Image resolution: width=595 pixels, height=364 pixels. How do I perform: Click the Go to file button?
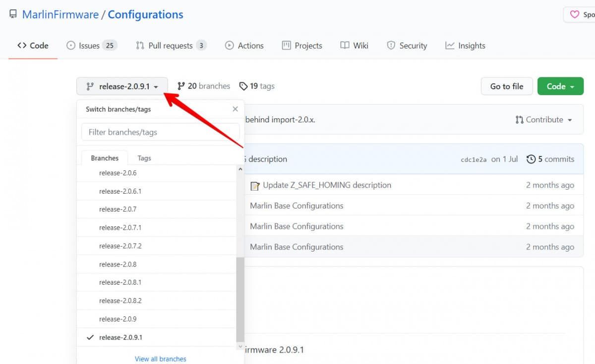(x=506, y=86)
